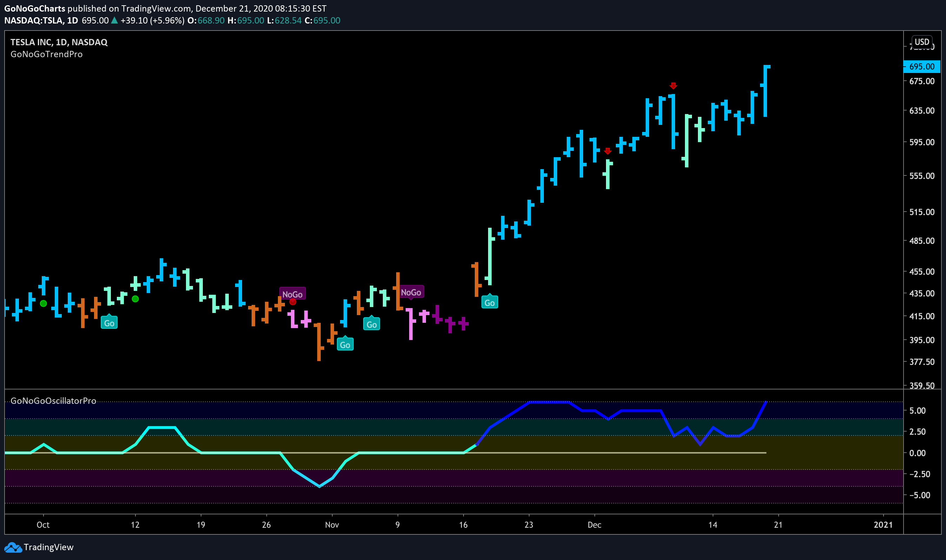Click the Nov label on time axis
Screen dimensions: 946x560
click(332, 525)
